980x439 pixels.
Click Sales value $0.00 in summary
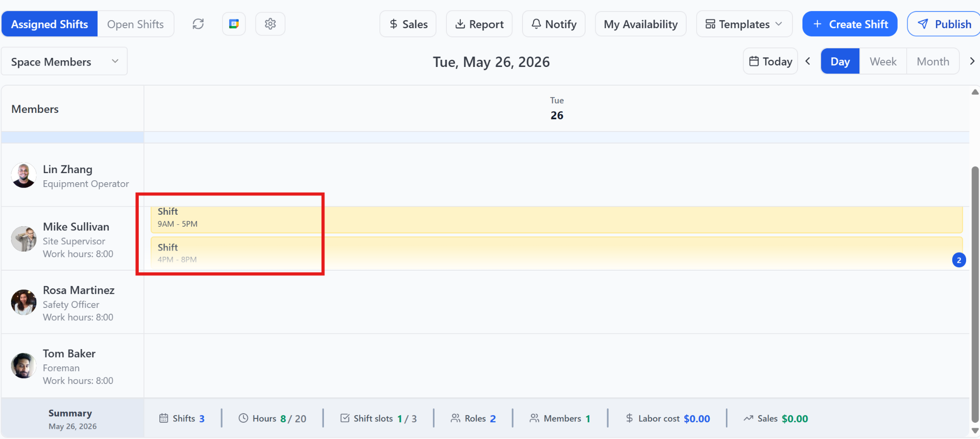point(795,418)
